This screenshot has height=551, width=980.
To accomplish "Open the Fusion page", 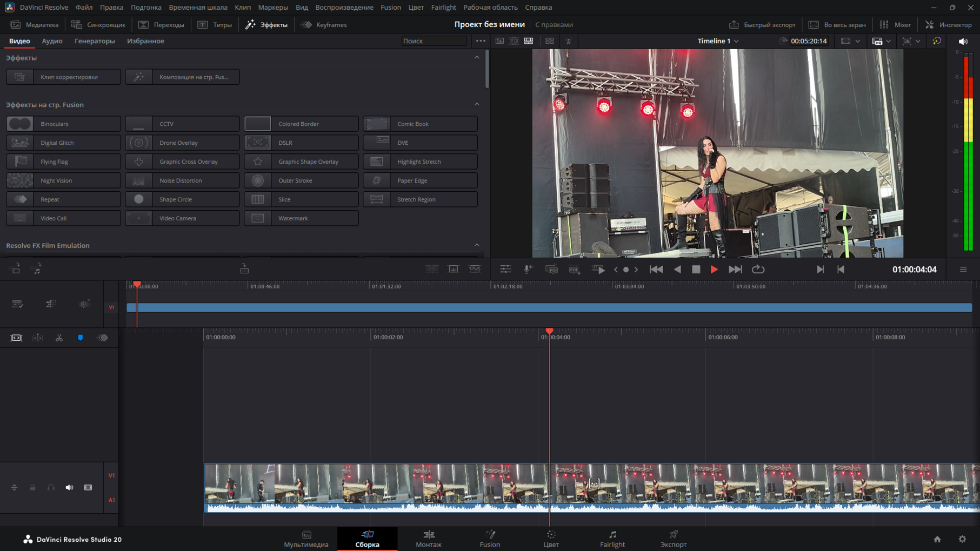I will click(x=490, y=539).
